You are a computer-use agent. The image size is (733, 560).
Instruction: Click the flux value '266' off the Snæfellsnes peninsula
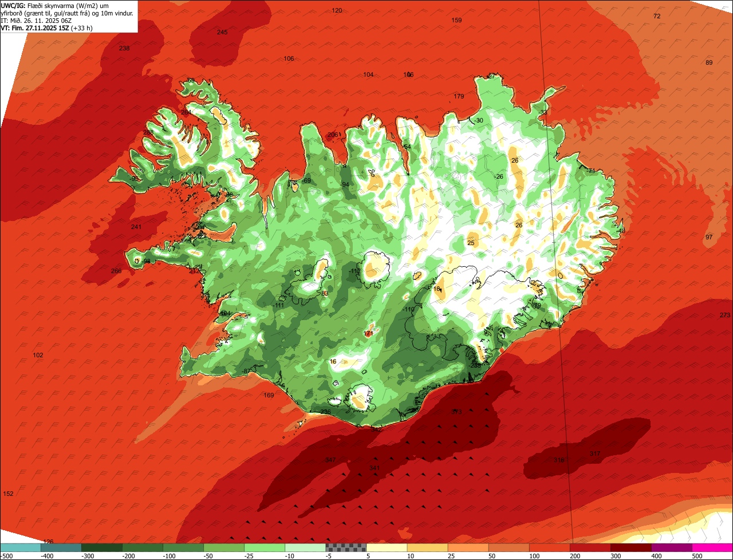pyautogui.click(x=116, y=271)
